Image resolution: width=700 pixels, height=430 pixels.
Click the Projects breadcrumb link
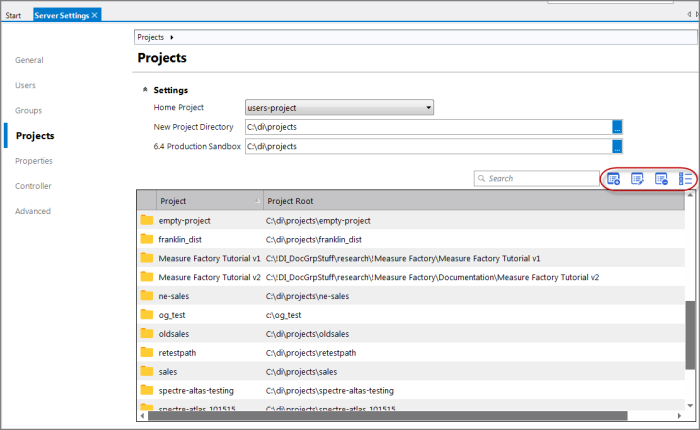pyautogui.click(x=150, y=37)
